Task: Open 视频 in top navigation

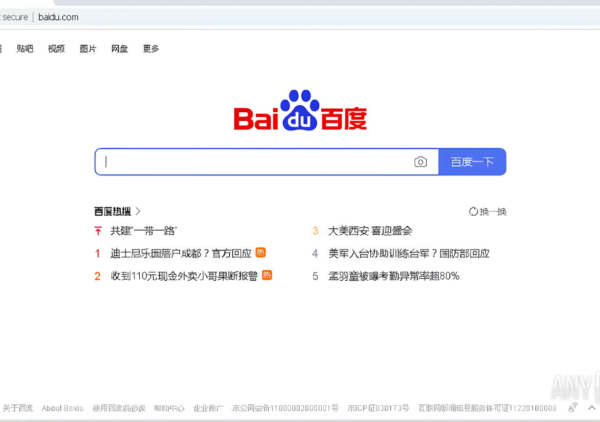Action: click(56, 49)
